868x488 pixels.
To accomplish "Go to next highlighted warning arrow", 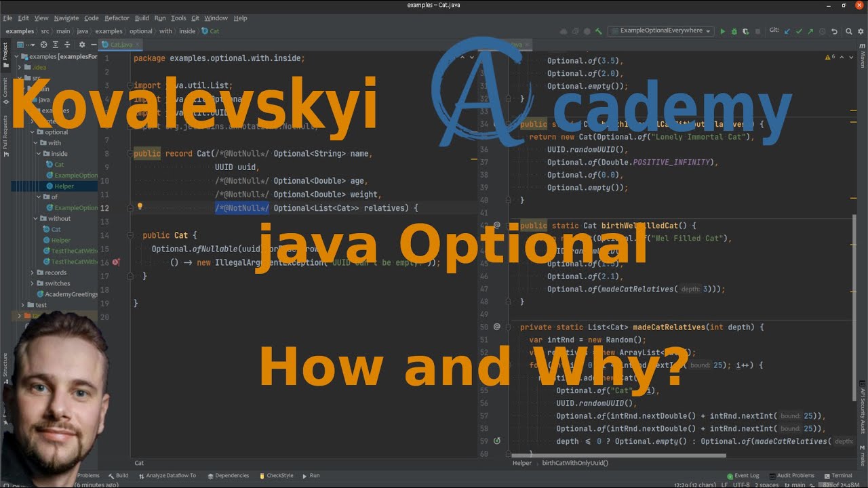I will tap(850, 57).
